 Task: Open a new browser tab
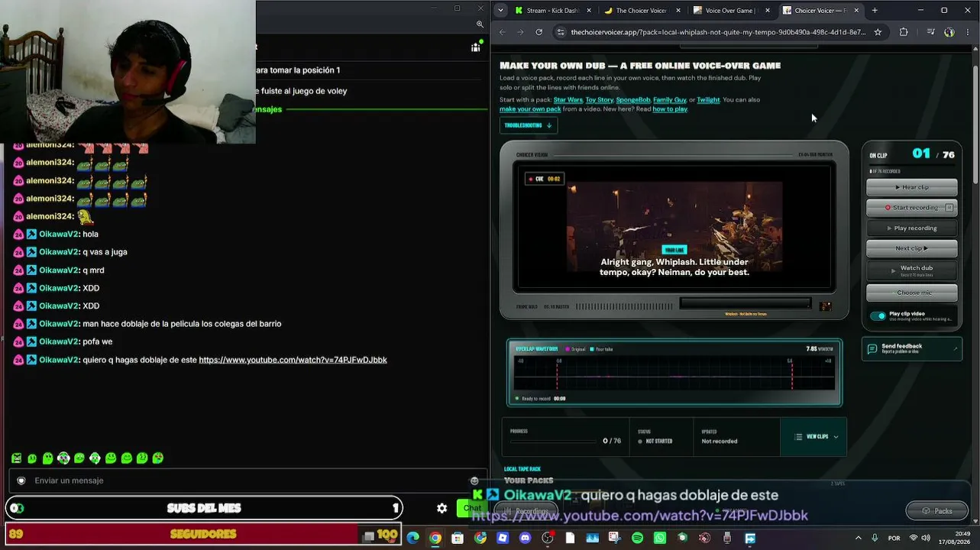[875, 11]
